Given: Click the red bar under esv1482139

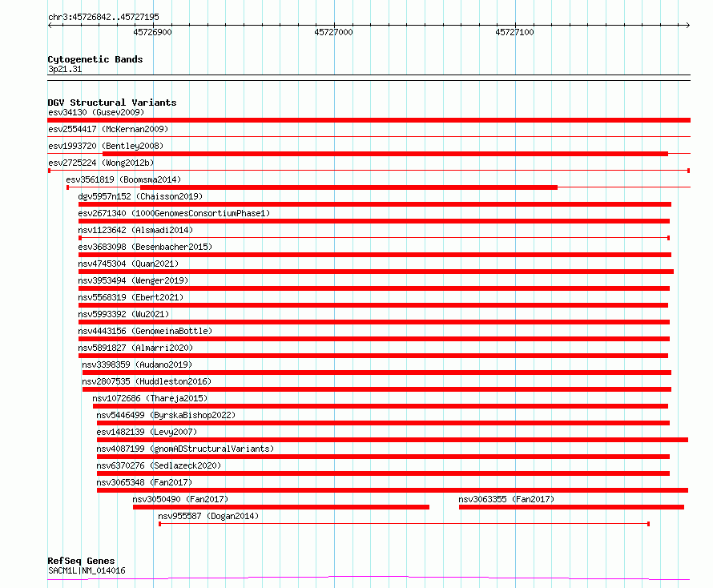Looking at the screenshot, I should coord(393,440).
